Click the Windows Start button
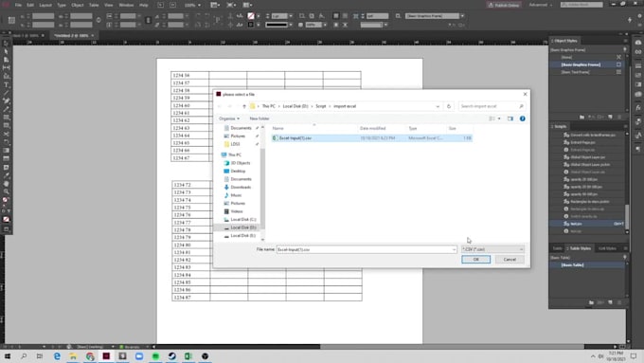 (8, 356)
